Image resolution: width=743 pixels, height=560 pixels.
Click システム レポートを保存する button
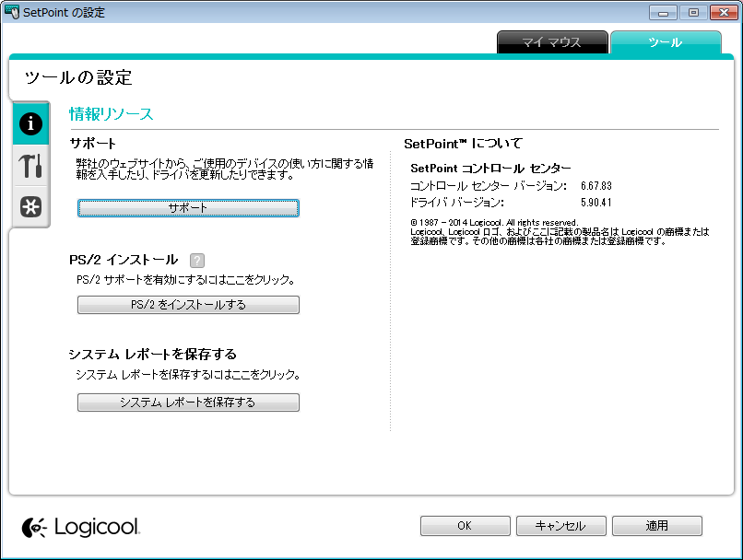tap(188, 402)
